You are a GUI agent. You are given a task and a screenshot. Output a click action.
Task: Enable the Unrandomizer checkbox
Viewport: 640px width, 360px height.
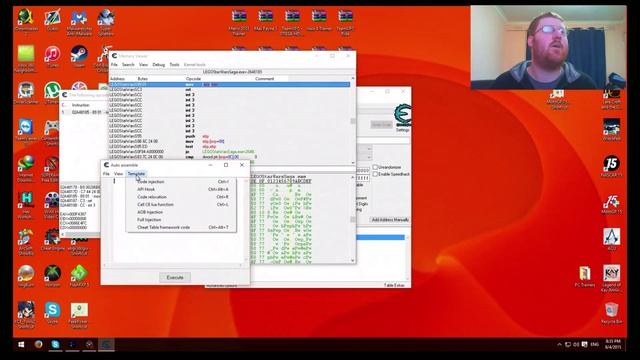pos(375,167)
